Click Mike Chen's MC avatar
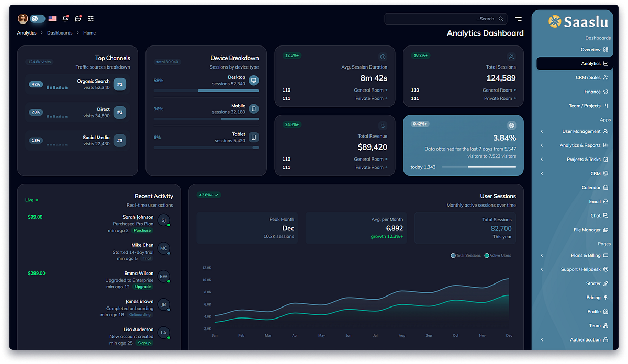Screen dimensions: 628x364 tap(164, 248)
